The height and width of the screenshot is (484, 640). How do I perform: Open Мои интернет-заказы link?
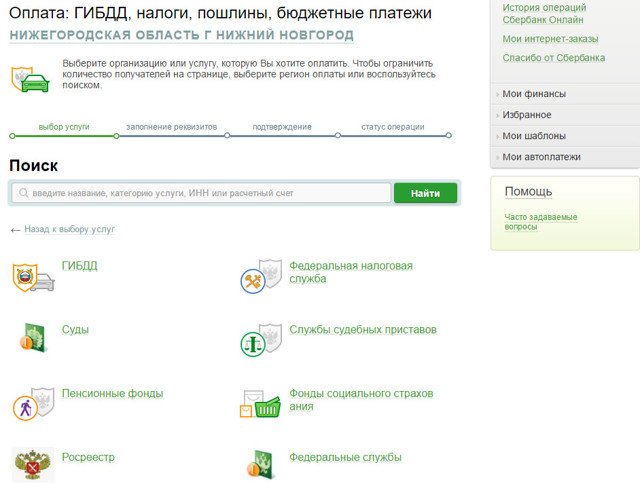pos(550,39)
